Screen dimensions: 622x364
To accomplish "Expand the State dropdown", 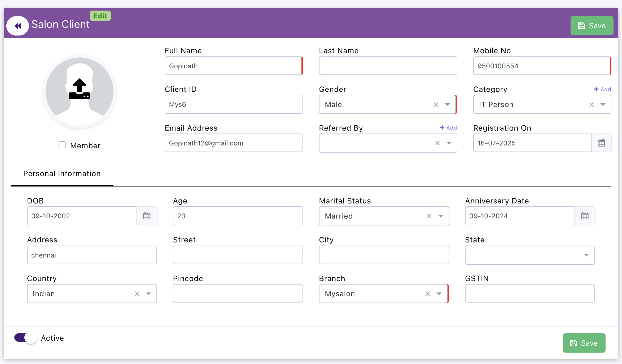I will click(586, 255).
